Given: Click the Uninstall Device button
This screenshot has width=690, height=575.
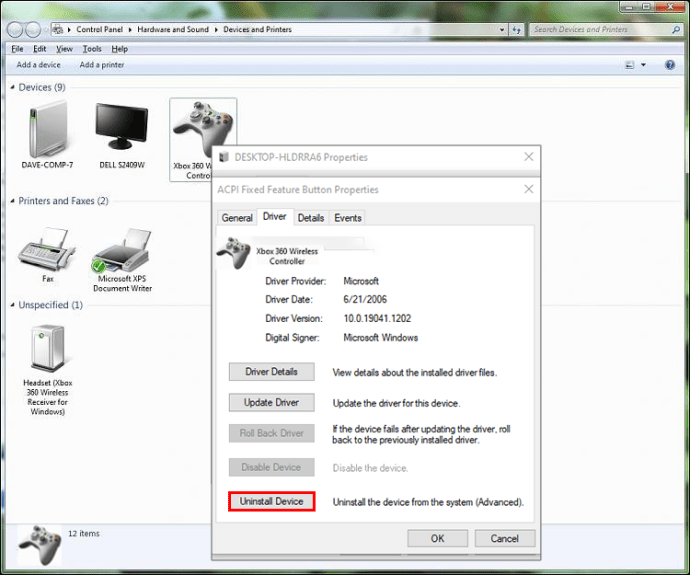Looking at the screenshot, I should [x=272, y=502].
